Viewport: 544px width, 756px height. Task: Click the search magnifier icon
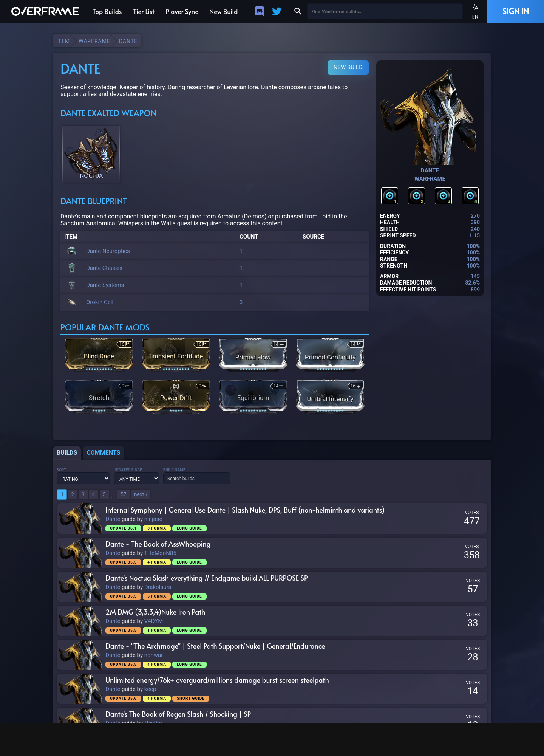tap(298, 11)
